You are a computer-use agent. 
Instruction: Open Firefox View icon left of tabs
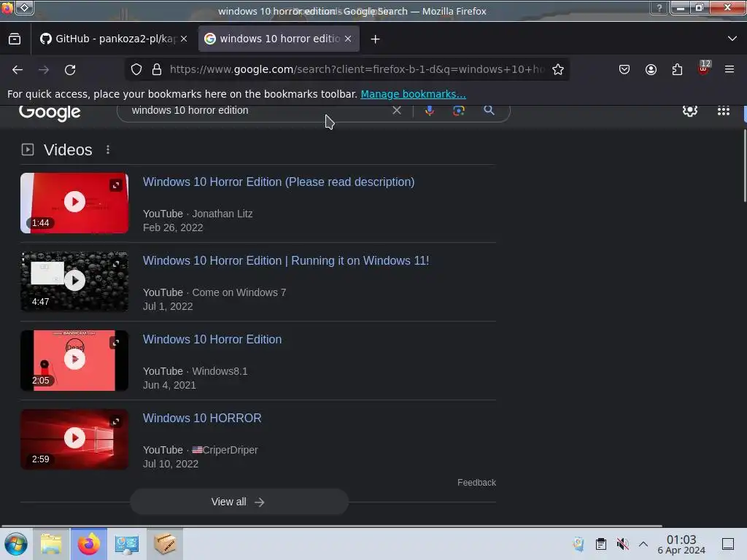15,39
